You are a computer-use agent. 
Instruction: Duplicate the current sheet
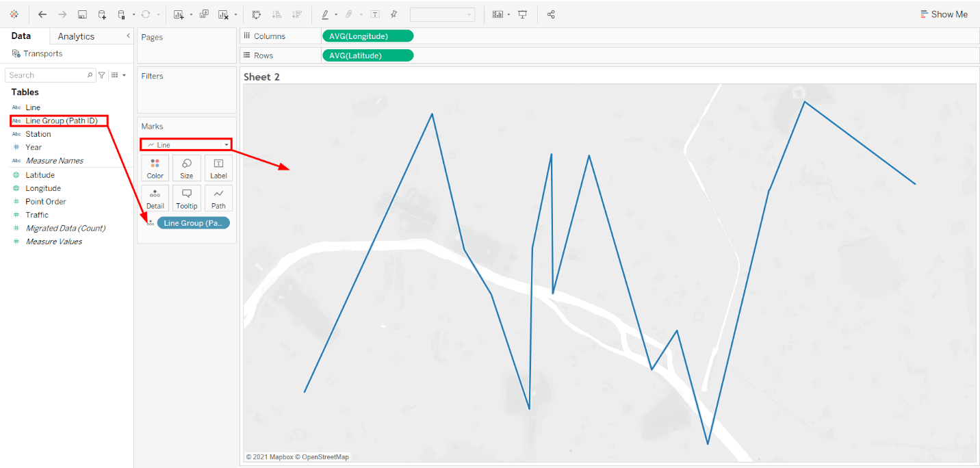[204, 14]
